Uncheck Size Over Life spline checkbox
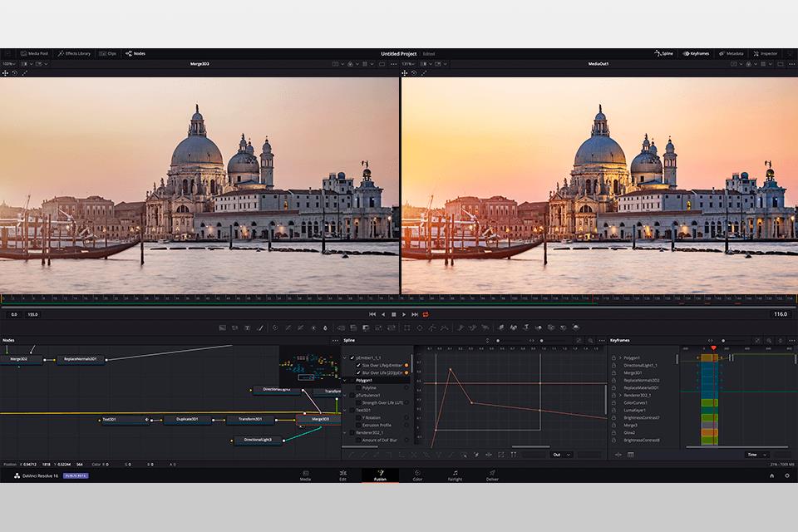This screenshot has height=532, width=798. click(358, 365)
